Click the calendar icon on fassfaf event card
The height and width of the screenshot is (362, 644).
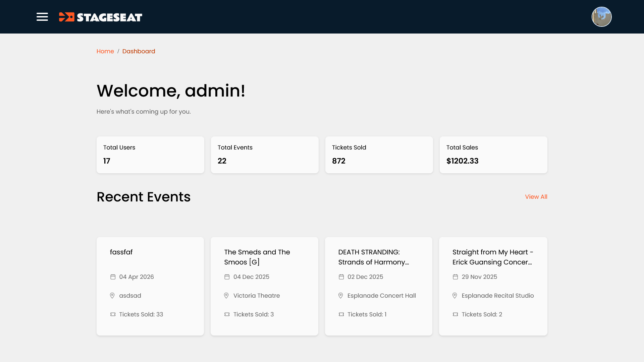pos(113,277)
